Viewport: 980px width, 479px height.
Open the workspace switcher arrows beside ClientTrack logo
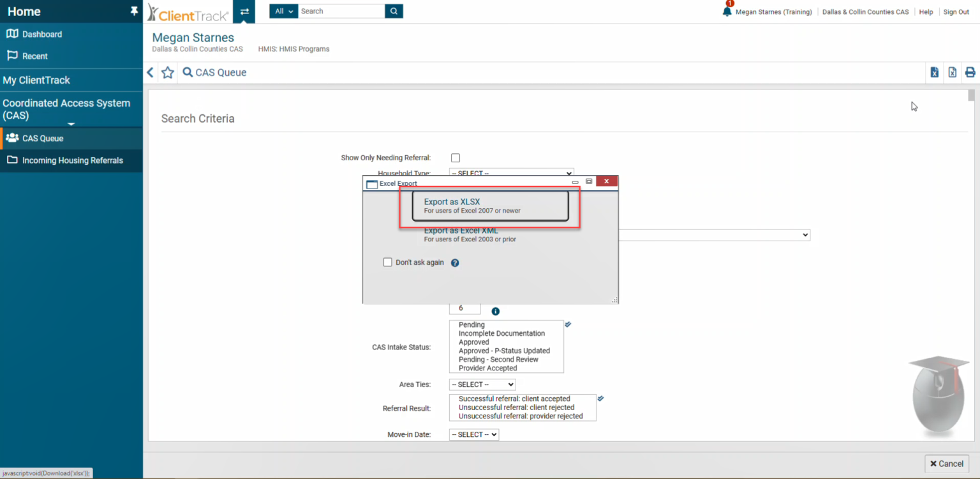(x=245, y=11)
